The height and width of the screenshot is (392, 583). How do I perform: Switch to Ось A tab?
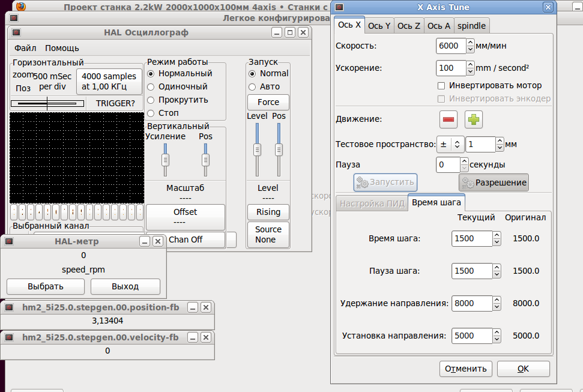point(439,26)
